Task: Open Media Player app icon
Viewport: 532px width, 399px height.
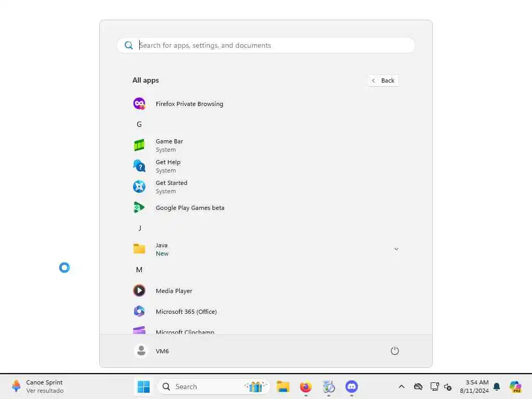Action: tap(139, 290)
